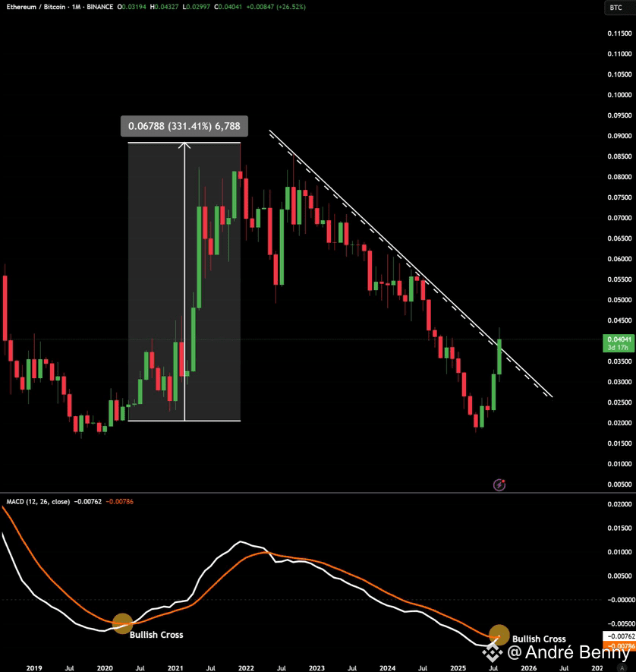Viewport: 636px width, 672px height.
Task: Click the 0.02000 MACD axis label
Action: 619,504
